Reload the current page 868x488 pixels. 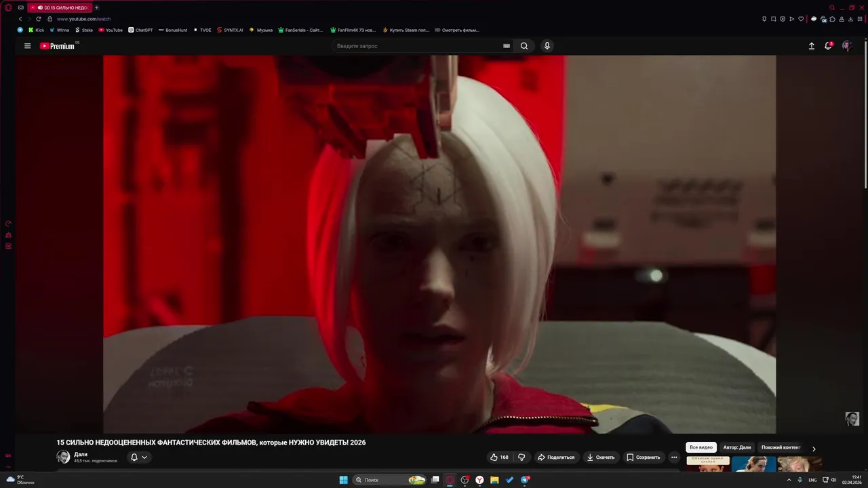coord(39,19)
